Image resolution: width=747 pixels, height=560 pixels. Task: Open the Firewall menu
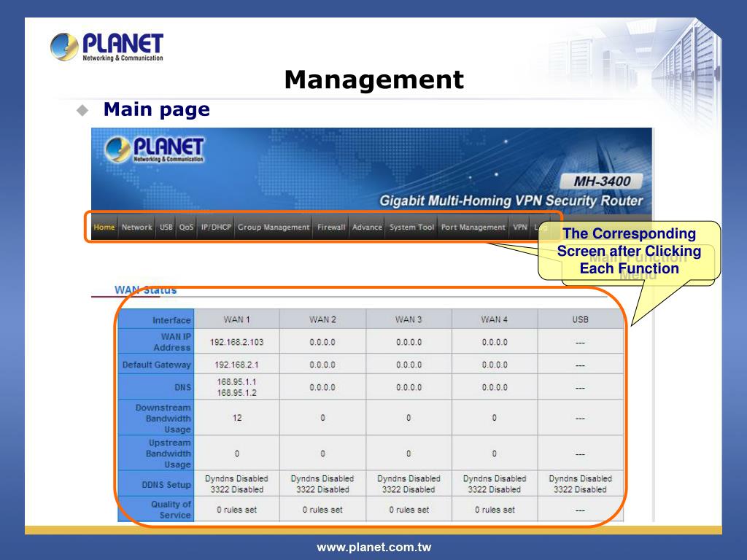pos(331,227)
